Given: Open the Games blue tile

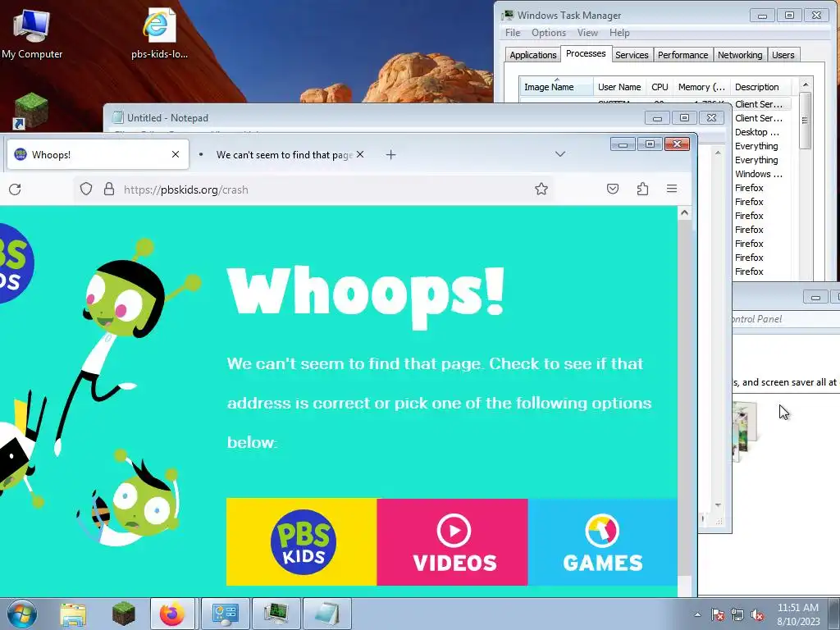Looking at the screenshot, I should 603,542.
